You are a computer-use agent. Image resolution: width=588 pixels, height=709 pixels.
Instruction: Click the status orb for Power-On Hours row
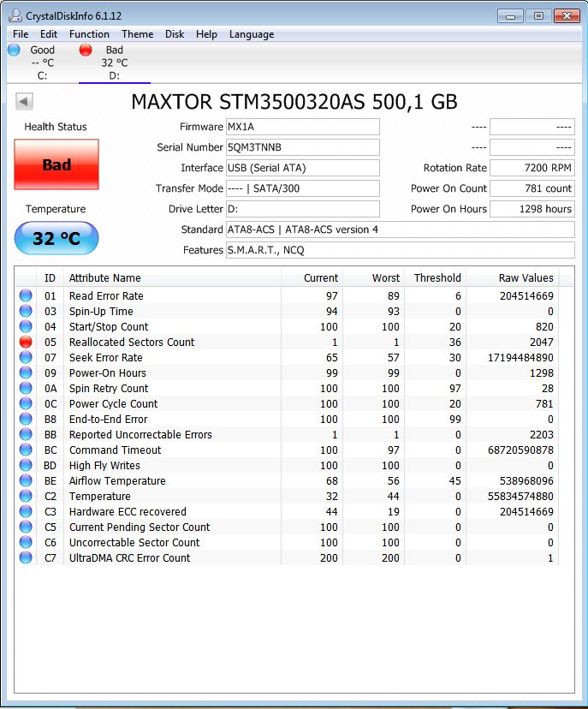tap(26, 372)
